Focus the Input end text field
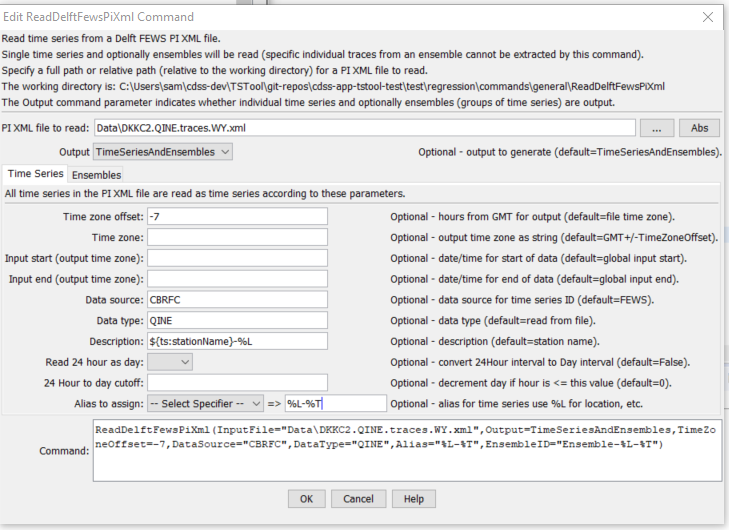 tap(237, 279)
